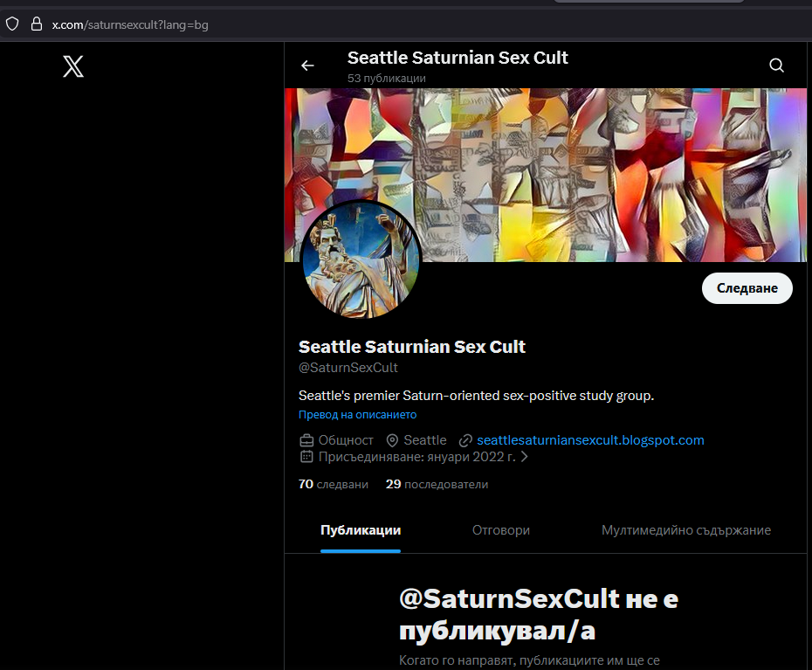Open the 29 последователи followers list
This screenshot has width=812, height=670.
[x=437, y=484]
